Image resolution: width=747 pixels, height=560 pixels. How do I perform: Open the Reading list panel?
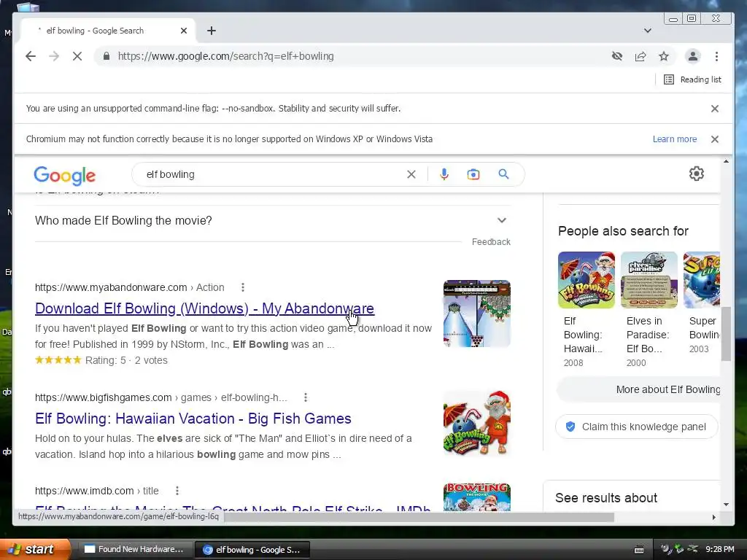pos(693,79)
